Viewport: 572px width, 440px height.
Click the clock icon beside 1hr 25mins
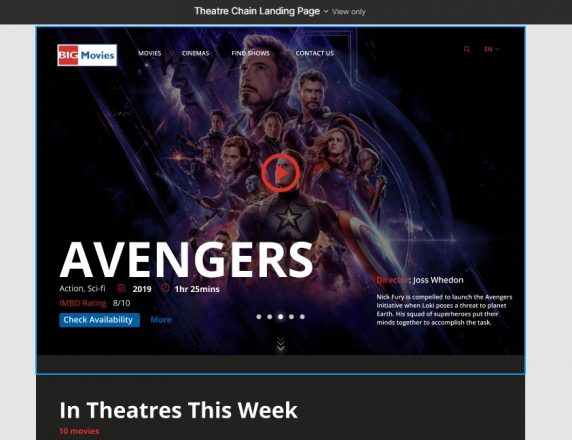[x=165, y=288]
